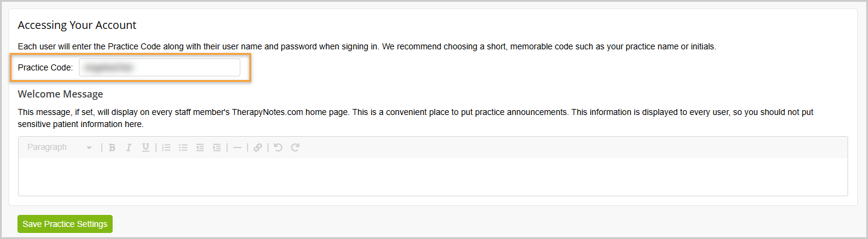Click the Accessing Your Account heading
The height and width of the screenshot is (239, 868).
[x=77, y=25]
